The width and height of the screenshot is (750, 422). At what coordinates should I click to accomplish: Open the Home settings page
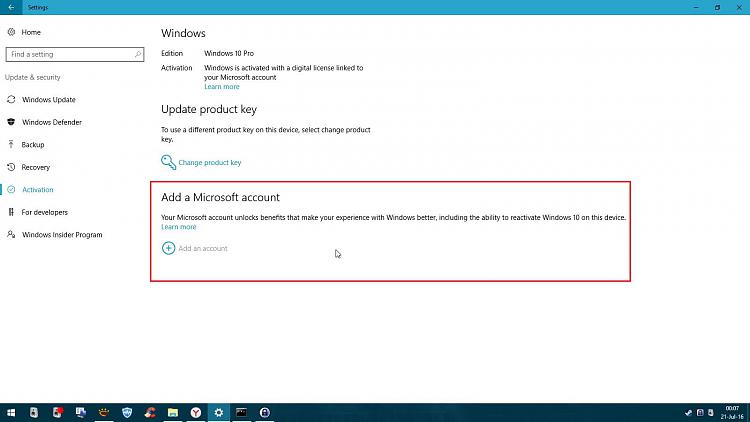coord(25,32)
